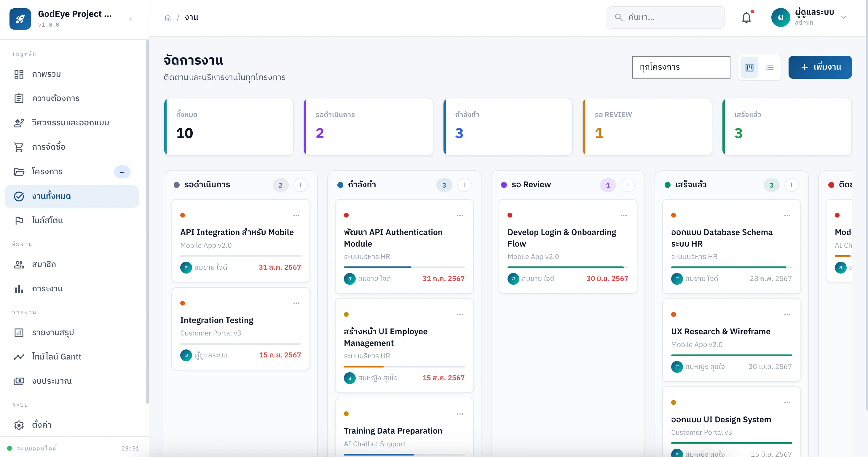Screen dimensions: 868x457
Task: Collapse the sidebar with the chevron arrow
Action: pyautogui.click(x=130, y=19)
